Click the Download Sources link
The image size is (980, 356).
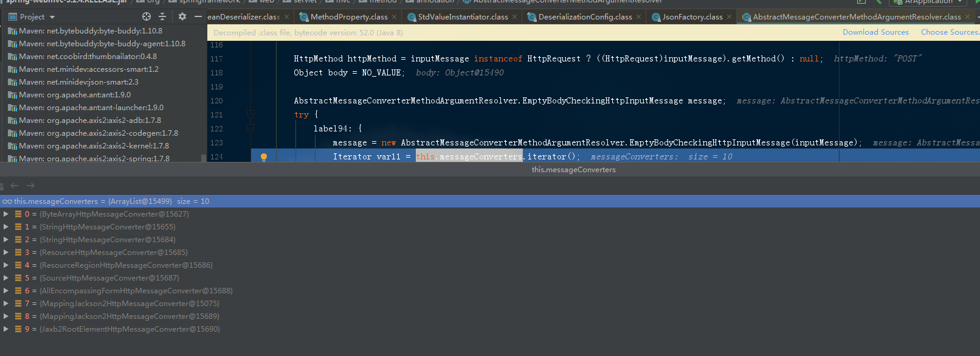[875, 32]
